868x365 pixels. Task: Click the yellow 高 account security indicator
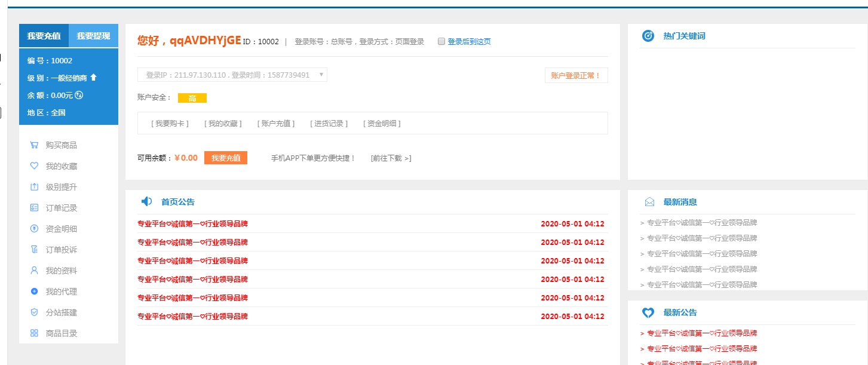[192, 98]
